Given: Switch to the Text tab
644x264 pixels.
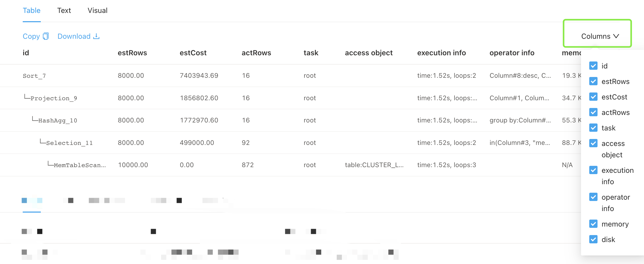Looking at the screenshot, I should coord(64,11).
